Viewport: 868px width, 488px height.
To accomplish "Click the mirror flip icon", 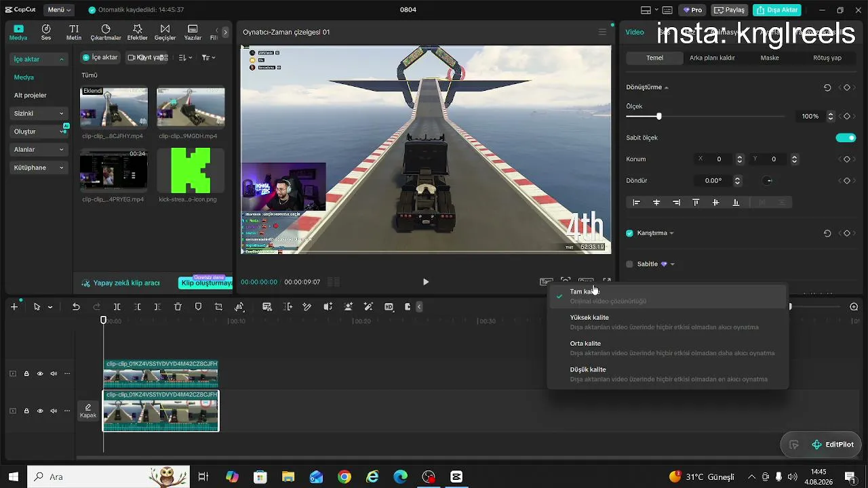I will pyautogui.click(x=239, y=307).
